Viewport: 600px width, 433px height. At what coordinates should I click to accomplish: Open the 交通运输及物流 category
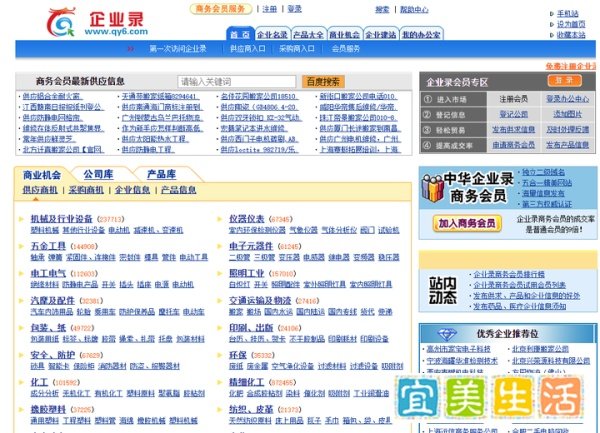coord(260,301)
